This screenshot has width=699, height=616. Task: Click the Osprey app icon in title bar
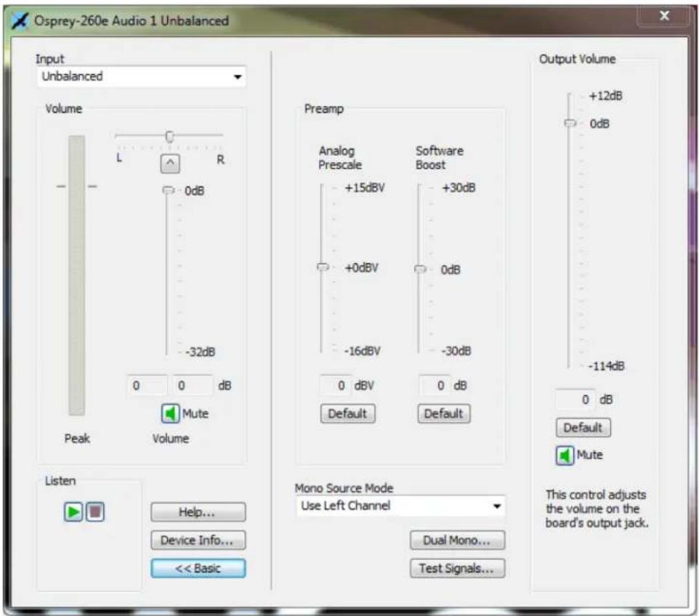(20, 20)
